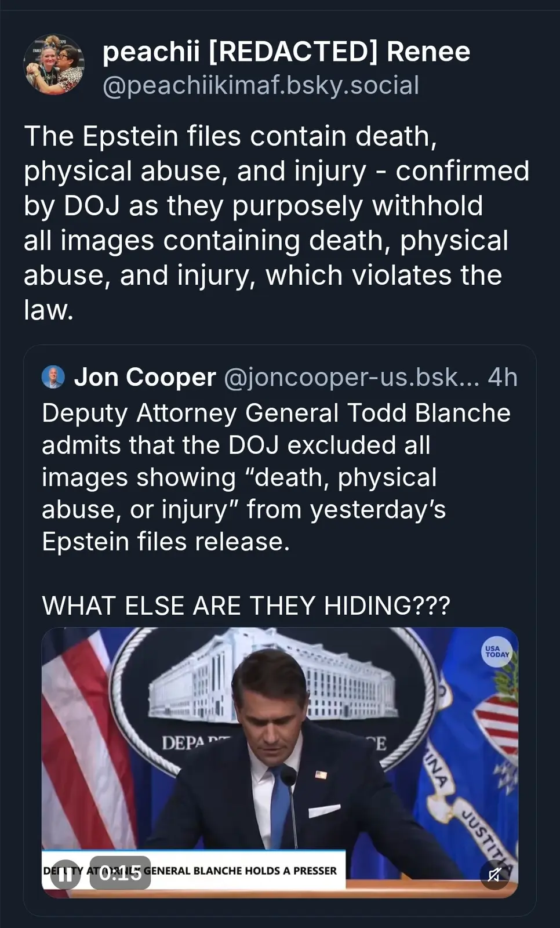Click the 4h timestamp on quoted post
This screenshot has height=928, width=560.
coord(502,377)
